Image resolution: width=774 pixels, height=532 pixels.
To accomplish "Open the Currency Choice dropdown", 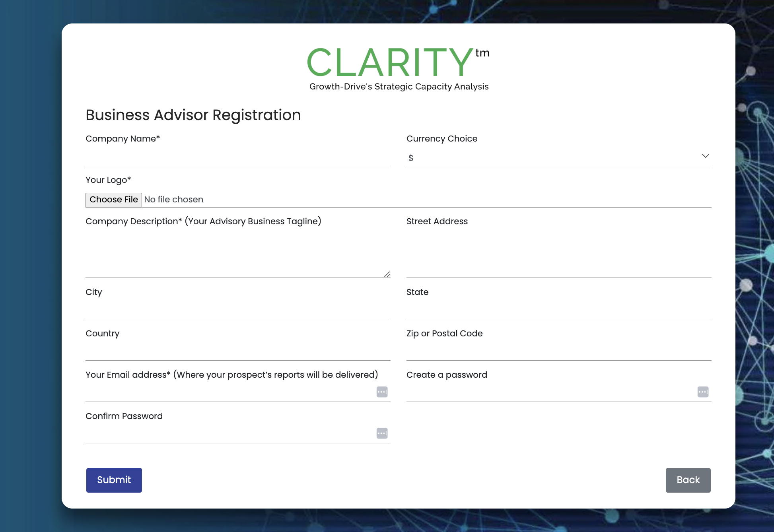I will pos(558,157).
